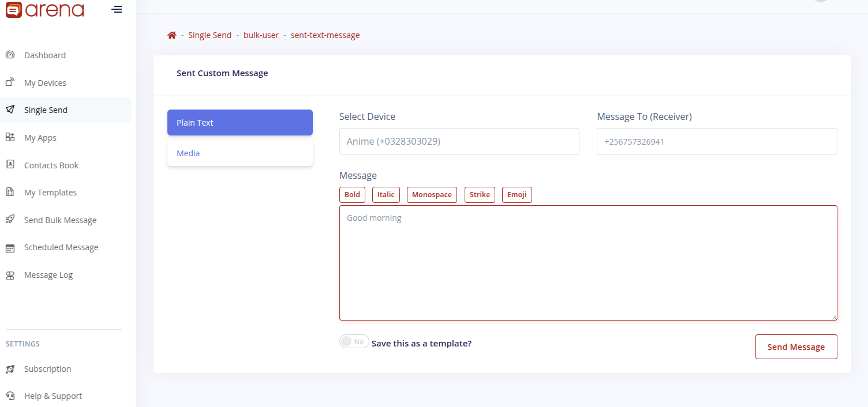Focus the Message To receiver field
The height and width of the screenshot is (407, 868).
tap(717, 141)
